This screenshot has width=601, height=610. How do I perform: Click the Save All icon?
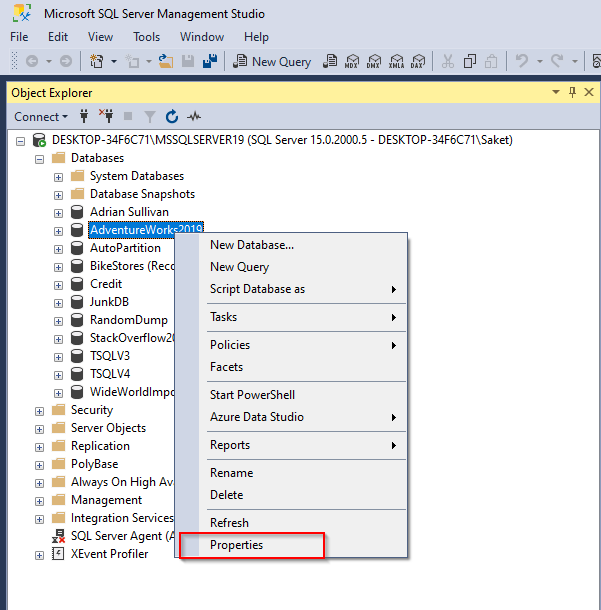[210, 61]
